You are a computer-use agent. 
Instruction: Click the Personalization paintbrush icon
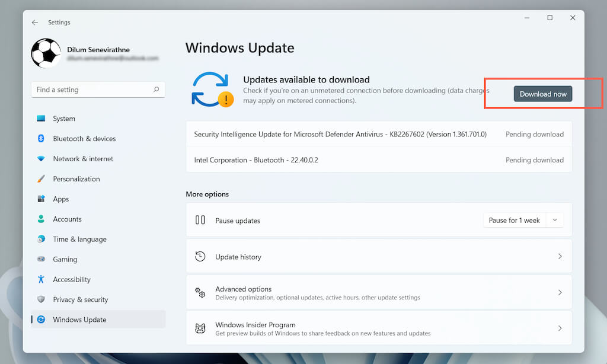[x=41, y=178]
